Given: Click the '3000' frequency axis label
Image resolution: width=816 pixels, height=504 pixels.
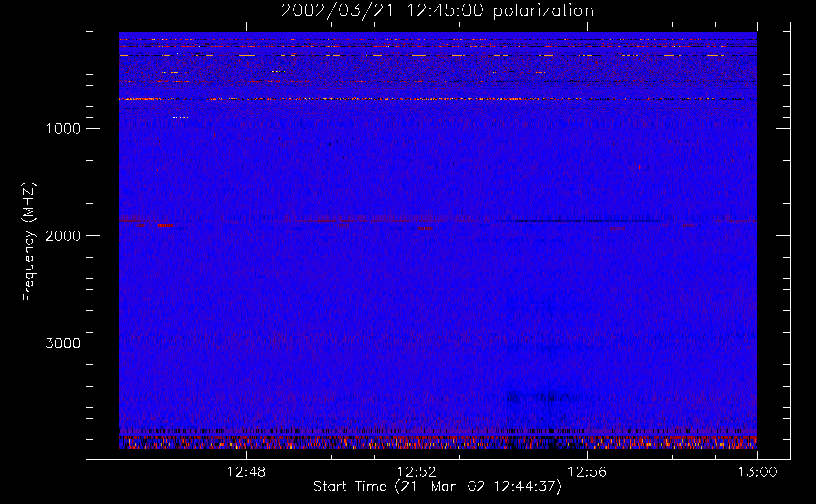Looking at the screenshot, I should coord(63,343).
